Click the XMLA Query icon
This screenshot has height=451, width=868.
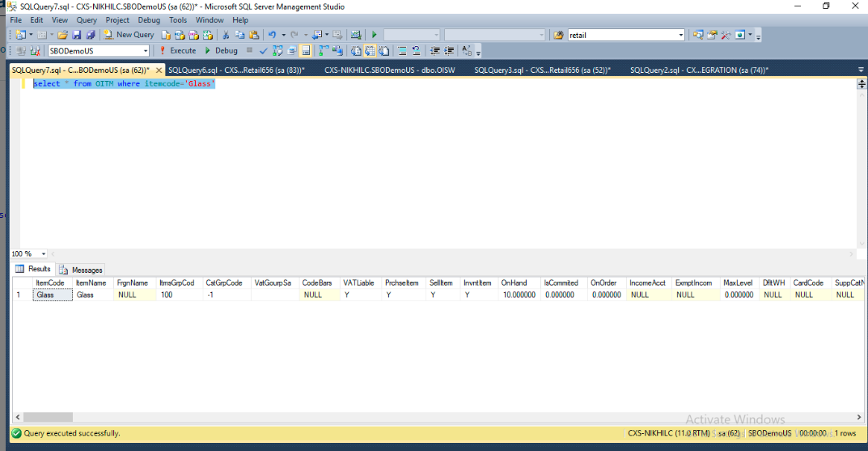208,35
